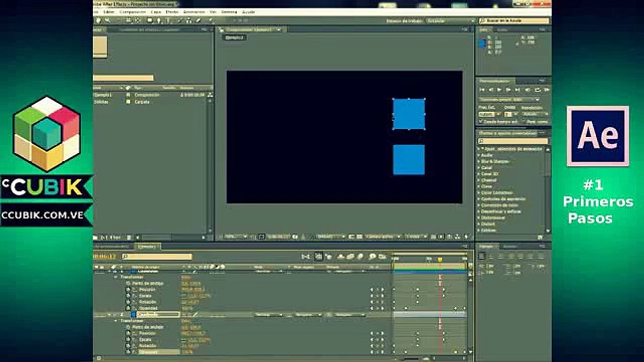Open the Ayuda menu

point(249,12)
